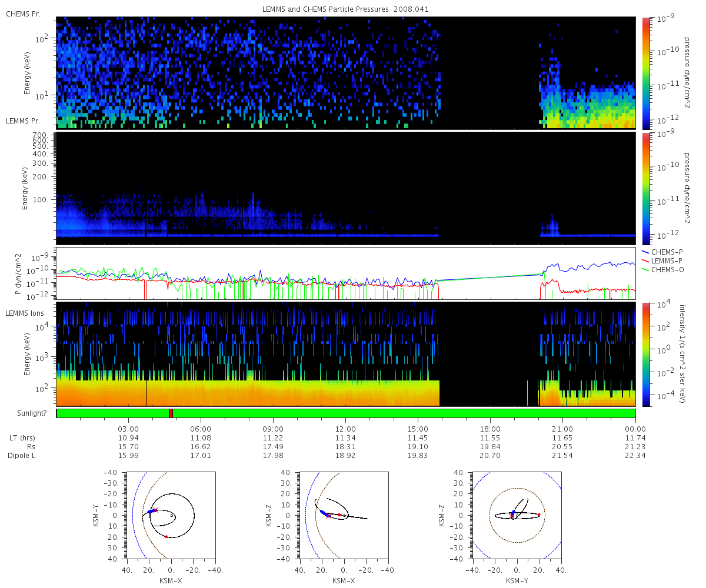The image size is (706, 588).
Task: Click the KSM-X versus KSM-Y orbit plot
Action: [x=171, y=515]
